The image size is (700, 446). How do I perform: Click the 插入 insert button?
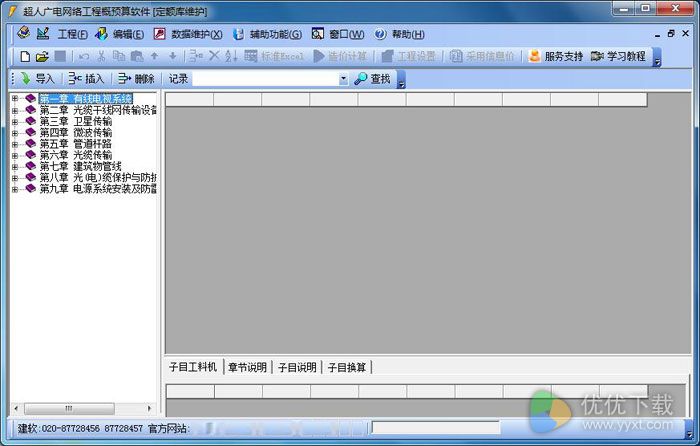87,79
